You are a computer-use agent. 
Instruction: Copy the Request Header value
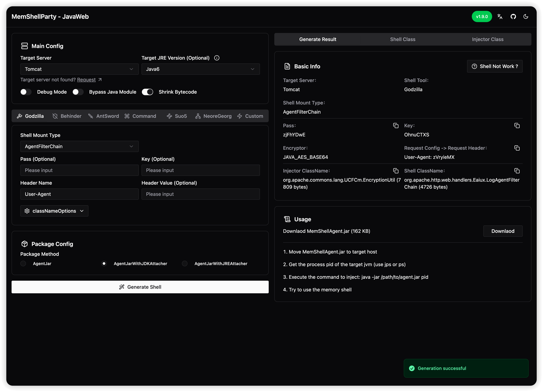point(517,148)
